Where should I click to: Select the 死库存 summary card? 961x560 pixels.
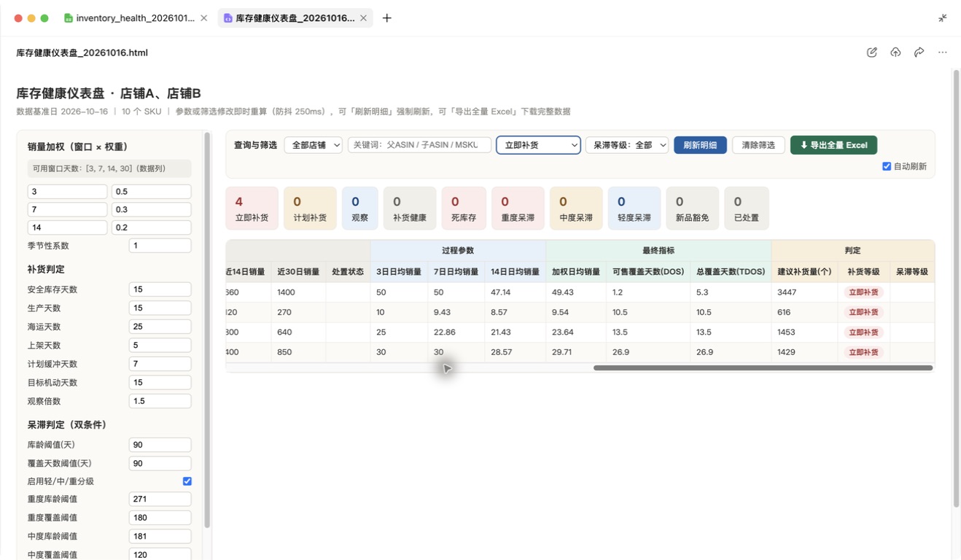[464, 209]
